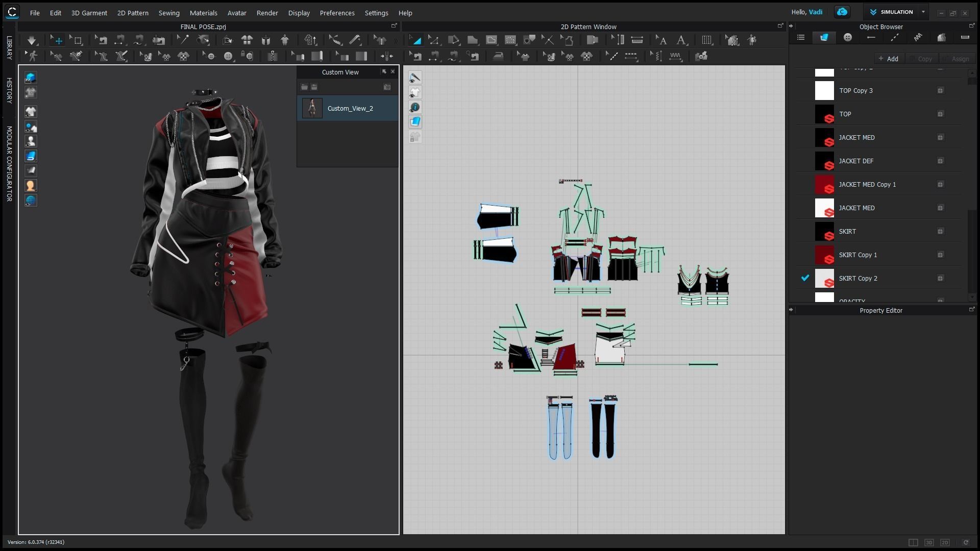This screenshot has height=551, width=980.
Task: Open the LIBRARY side panel tab
Action: (9, 48)
